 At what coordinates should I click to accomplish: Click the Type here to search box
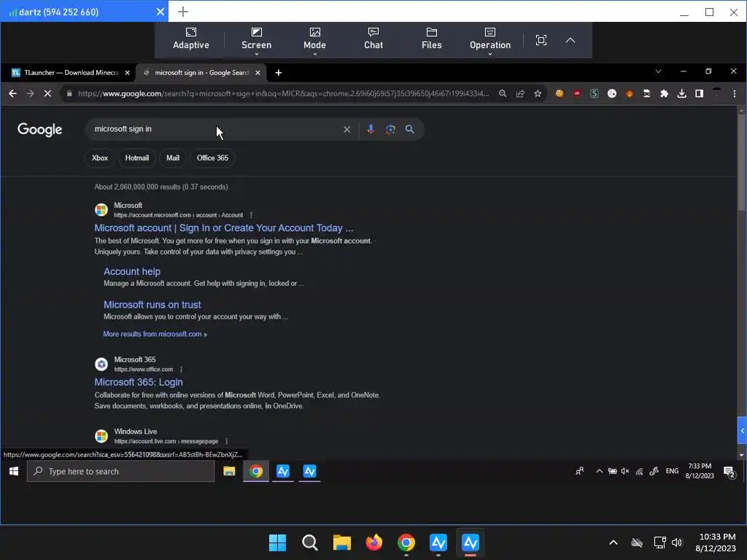(120, 472)
